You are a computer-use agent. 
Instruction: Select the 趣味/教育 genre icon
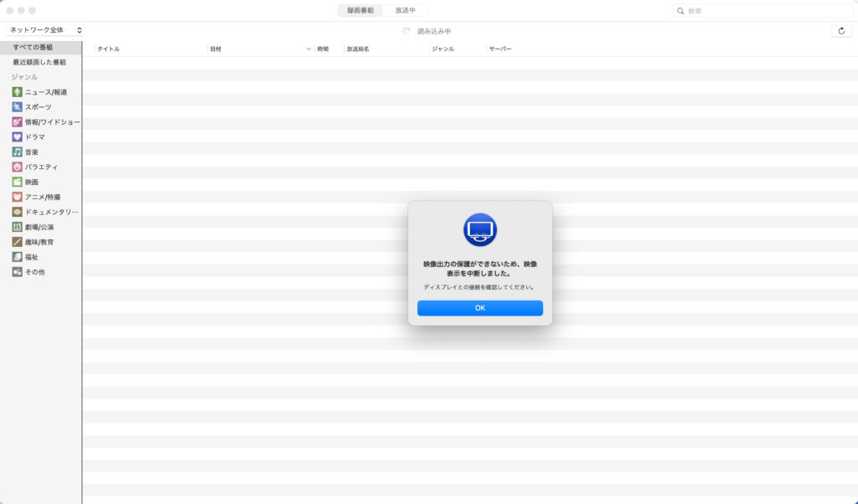pyautogui.click(x=17, y=242)
